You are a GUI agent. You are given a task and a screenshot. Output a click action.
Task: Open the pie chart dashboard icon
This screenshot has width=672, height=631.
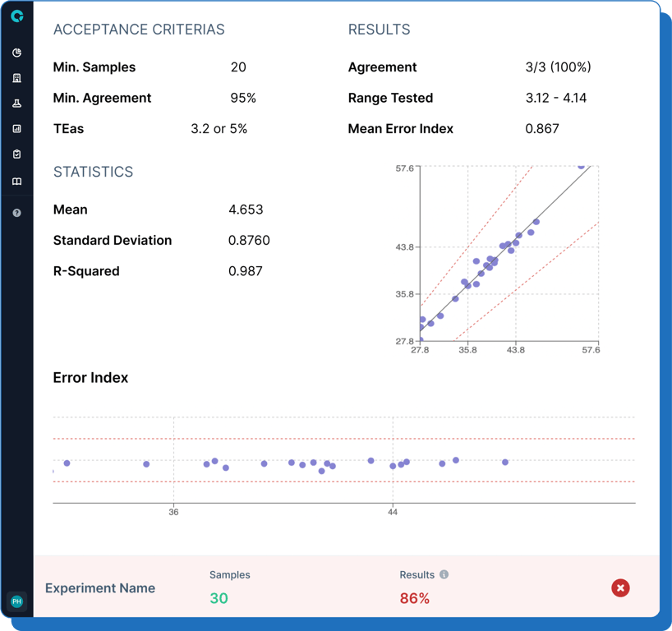(16, 53)
